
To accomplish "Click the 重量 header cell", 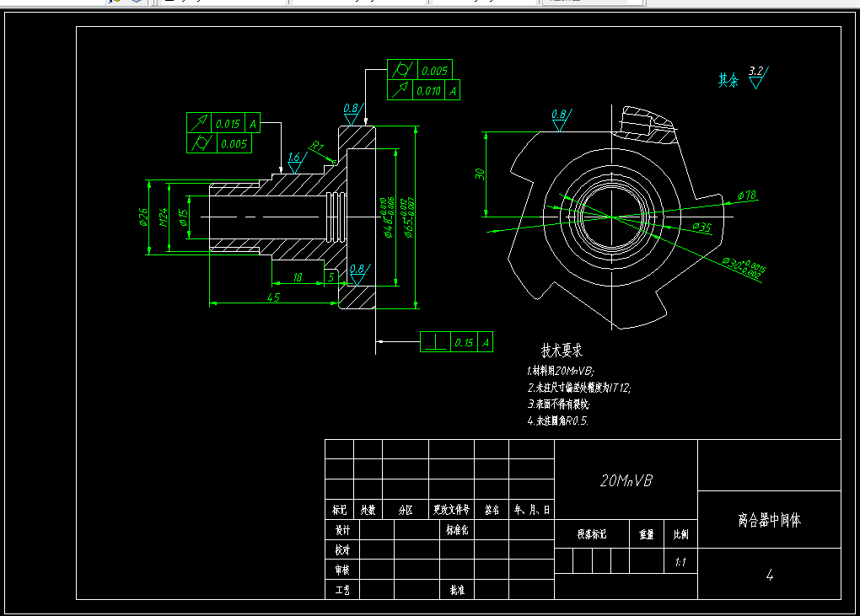I will (x=646, y=533).
